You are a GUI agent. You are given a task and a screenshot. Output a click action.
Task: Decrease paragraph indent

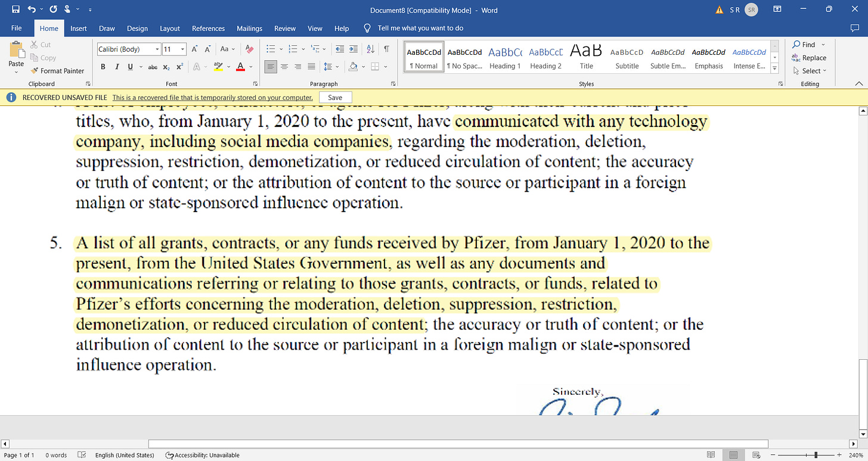(x=340, y=49)
